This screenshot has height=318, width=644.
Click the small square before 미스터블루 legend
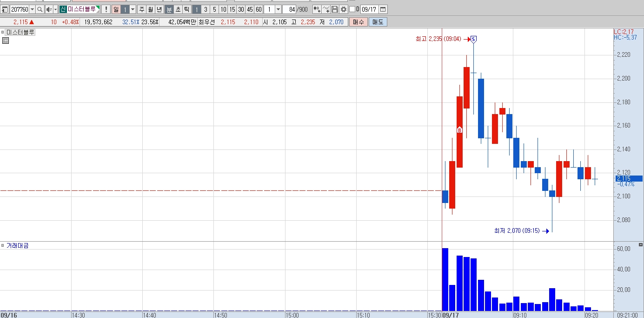click(3, 32)
